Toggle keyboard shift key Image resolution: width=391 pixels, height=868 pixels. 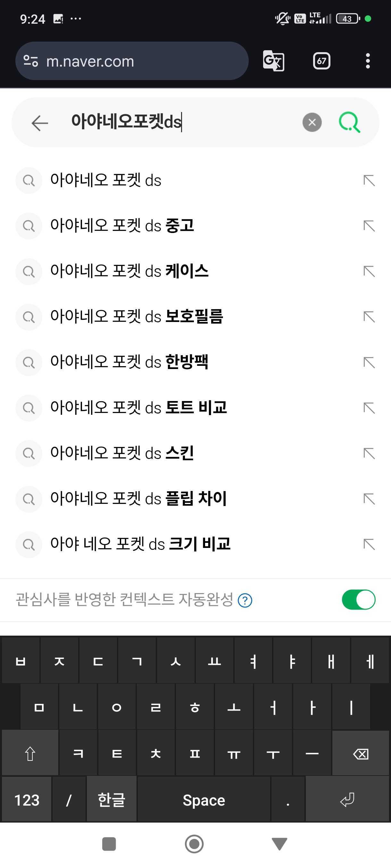(x=30, y=753)
